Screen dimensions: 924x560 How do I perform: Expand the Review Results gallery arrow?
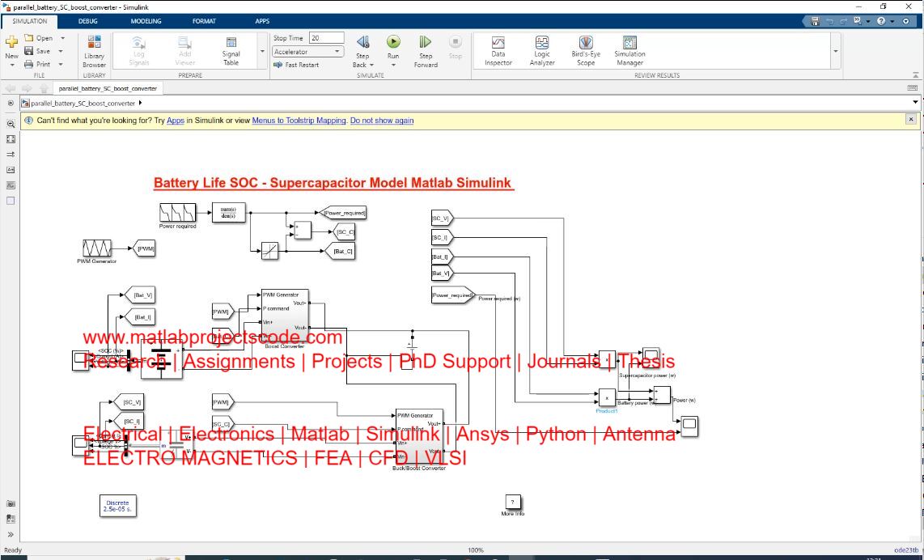point(835,51)
